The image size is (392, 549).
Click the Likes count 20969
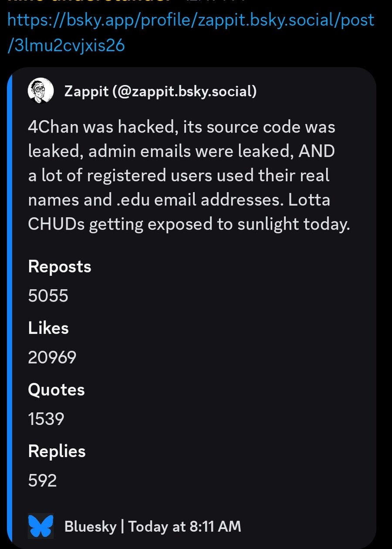pos(52,357)
